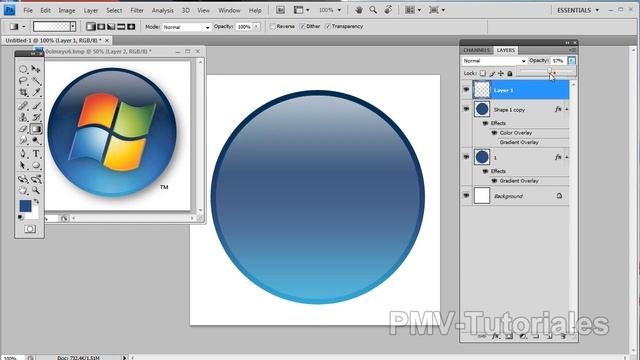Open the gradient Mode dropdown
Viewport: 640px width, 360px height.
click(x=187, y=27)
